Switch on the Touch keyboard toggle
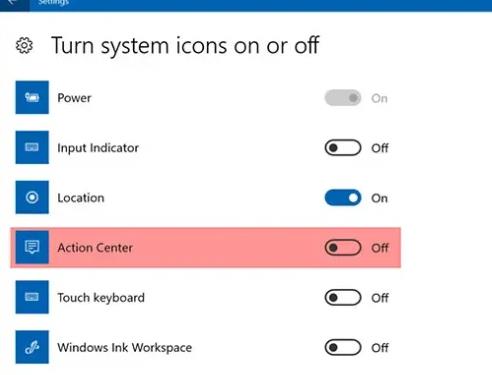Image resolution: width=492 pixels, height=375 pixels. click(x=343, y=297)
